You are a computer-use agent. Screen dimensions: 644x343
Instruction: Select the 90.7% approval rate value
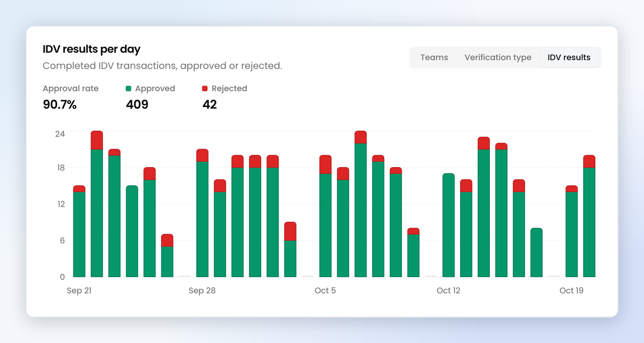click(60, 105)
